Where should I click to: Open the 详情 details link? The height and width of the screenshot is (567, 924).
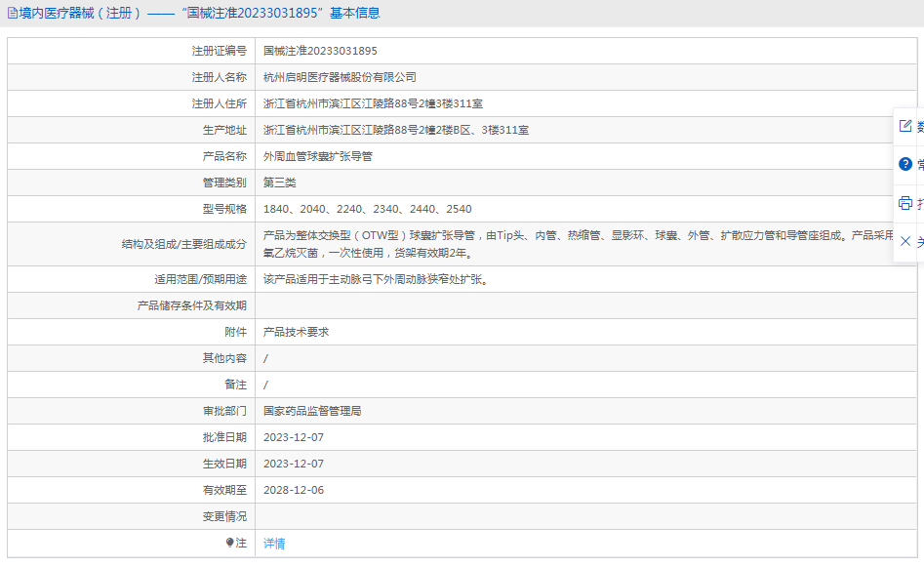(274, 544)
